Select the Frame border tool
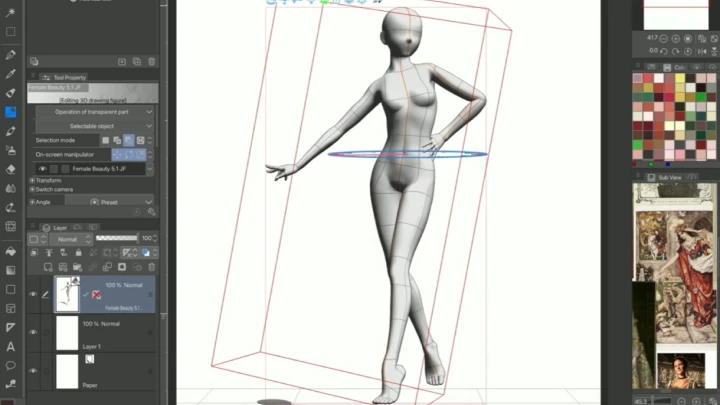Screen dimensions: 720x405 tap(11, 309)
